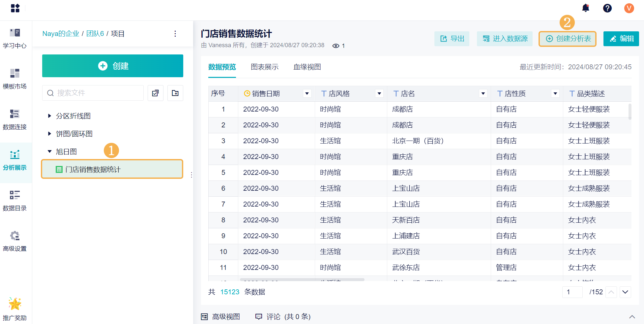
Task: Expand the 分区折线图 folder
Action: (49, 116)
